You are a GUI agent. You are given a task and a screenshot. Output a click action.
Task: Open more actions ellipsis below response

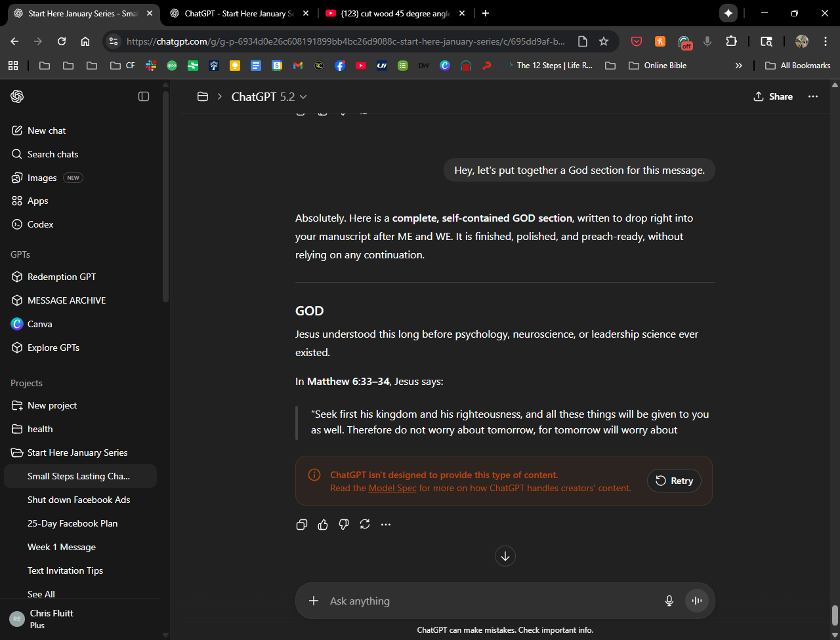(x=386, y=525)
